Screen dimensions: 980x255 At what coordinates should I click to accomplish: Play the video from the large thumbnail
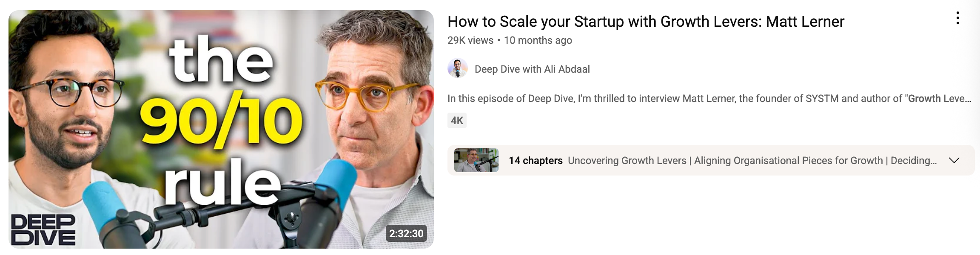(221, 129)
